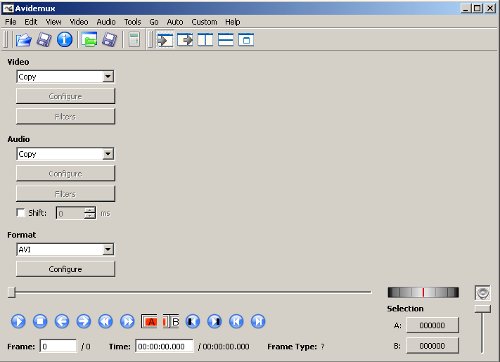Go to the first frame
The height and width of the screenshot is (362, 500).
pyautogui.click(x=236, y=321)
